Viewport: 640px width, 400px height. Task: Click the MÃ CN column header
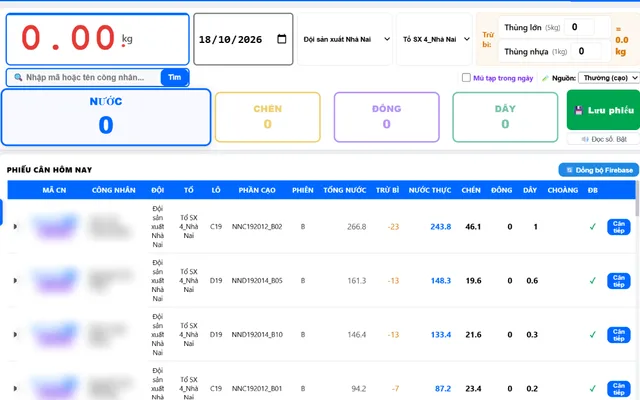click(54, 190)
